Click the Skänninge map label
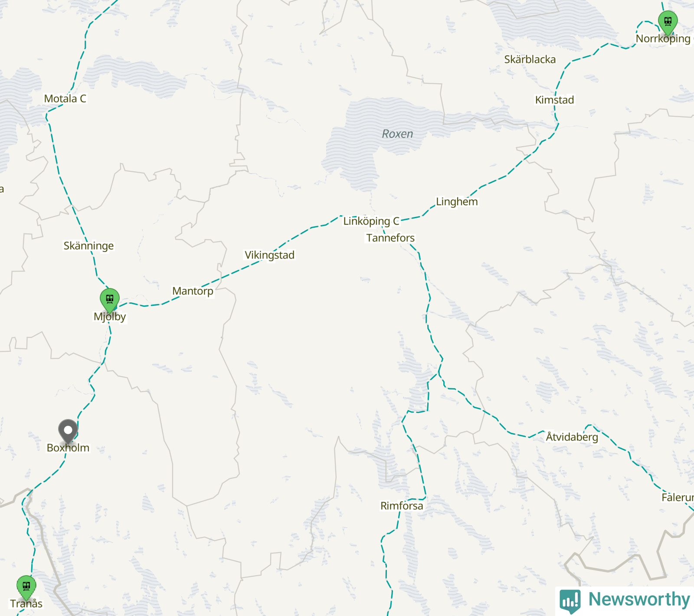 [88, 246]
